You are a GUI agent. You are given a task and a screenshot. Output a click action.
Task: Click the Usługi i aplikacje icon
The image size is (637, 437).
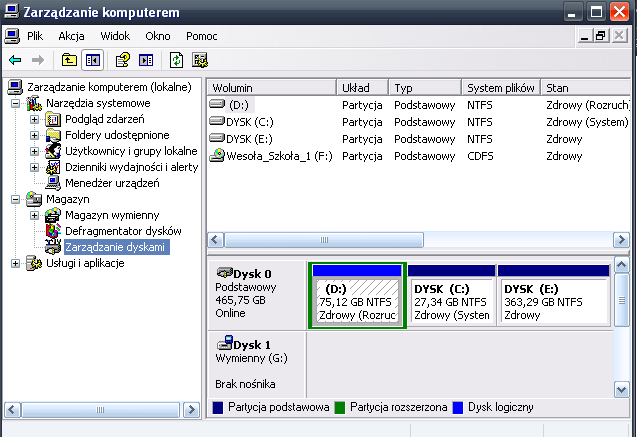pos(34,263)
